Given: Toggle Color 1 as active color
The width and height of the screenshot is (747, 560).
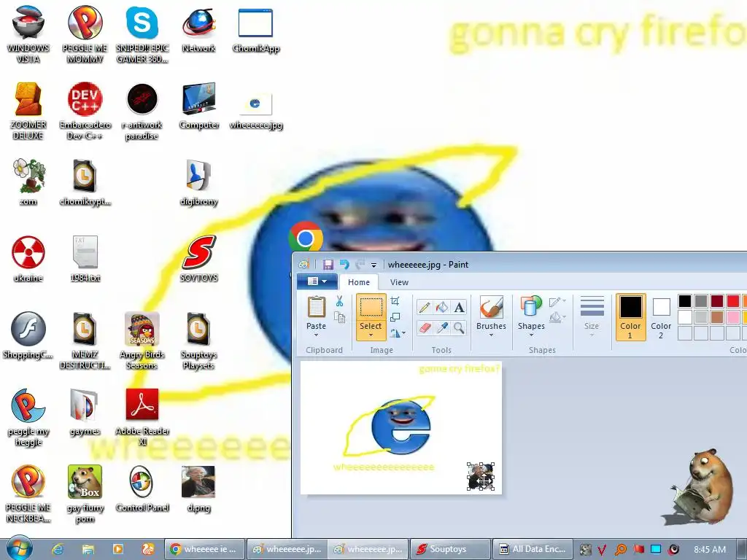Looking at the screenshot, I should [x=630, y=316].
